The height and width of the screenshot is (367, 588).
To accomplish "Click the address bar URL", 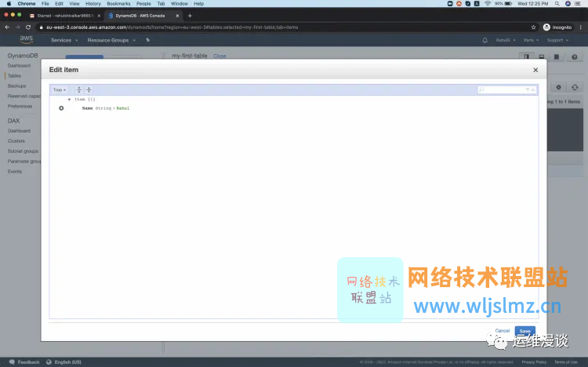I will point(172,27).
